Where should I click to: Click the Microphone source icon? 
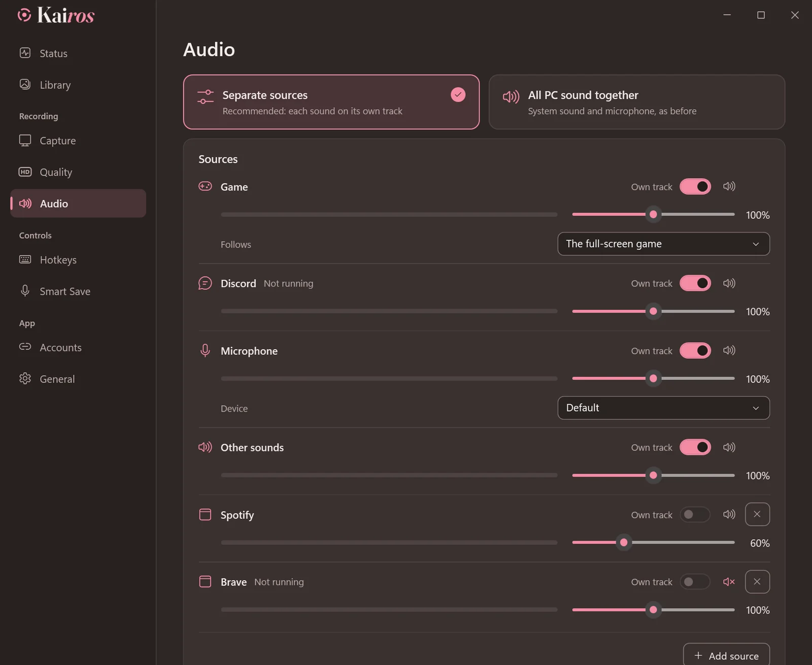tap(205, 350)
